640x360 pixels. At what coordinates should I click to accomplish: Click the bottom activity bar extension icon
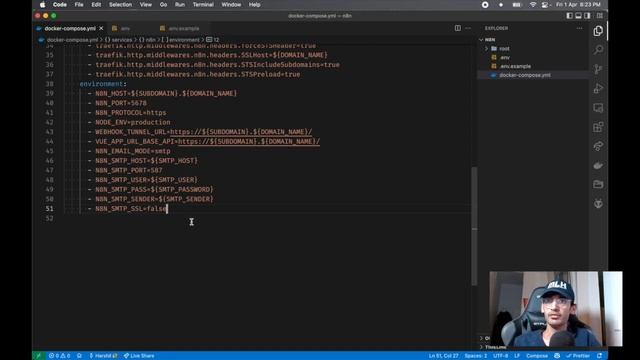(598, 203)
